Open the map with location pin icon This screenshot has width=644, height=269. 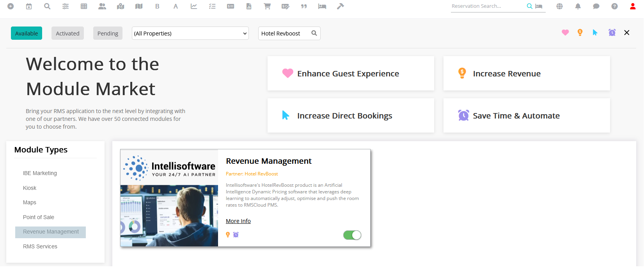(x=121, y=6)
